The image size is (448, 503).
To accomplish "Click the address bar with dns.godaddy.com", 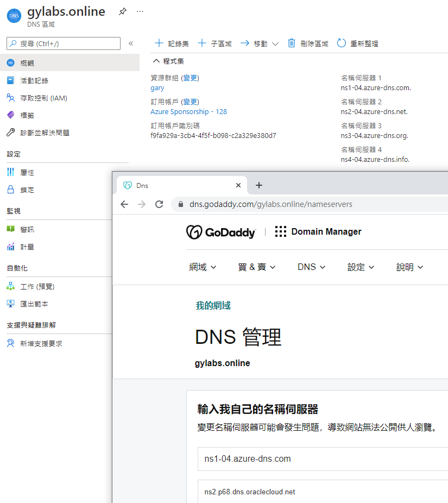I will [310, 204].
